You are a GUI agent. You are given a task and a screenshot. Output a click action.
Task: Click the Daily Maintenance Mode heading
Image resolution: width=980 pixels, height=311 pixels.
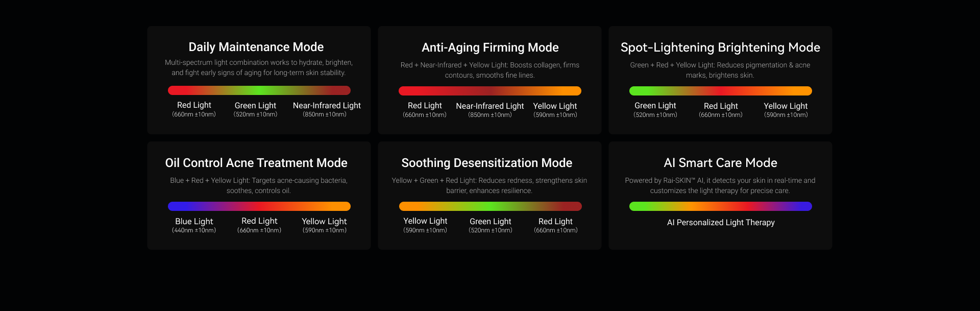(x=256, y=47)
